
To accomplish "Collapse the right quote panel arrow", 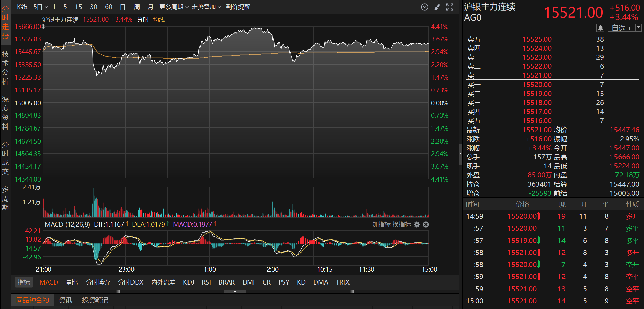I will click(460, 154).
